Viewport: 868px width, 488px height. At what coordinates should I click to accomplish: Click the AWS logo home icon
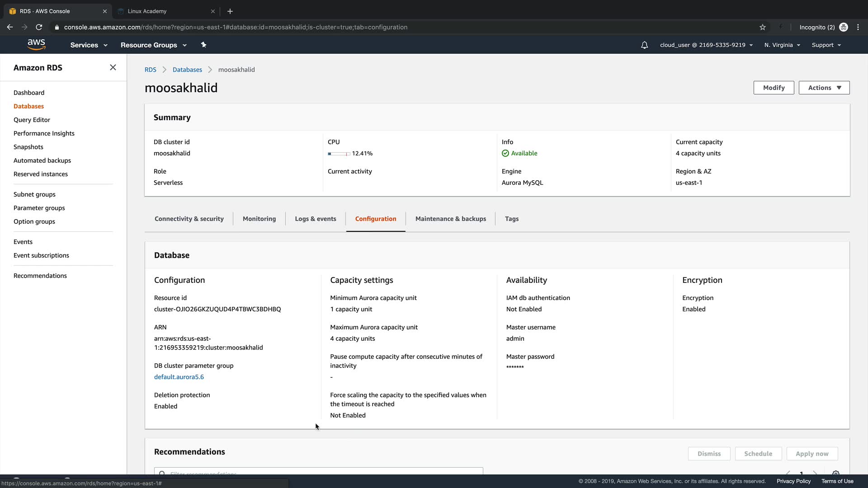(x=36, y=44)
